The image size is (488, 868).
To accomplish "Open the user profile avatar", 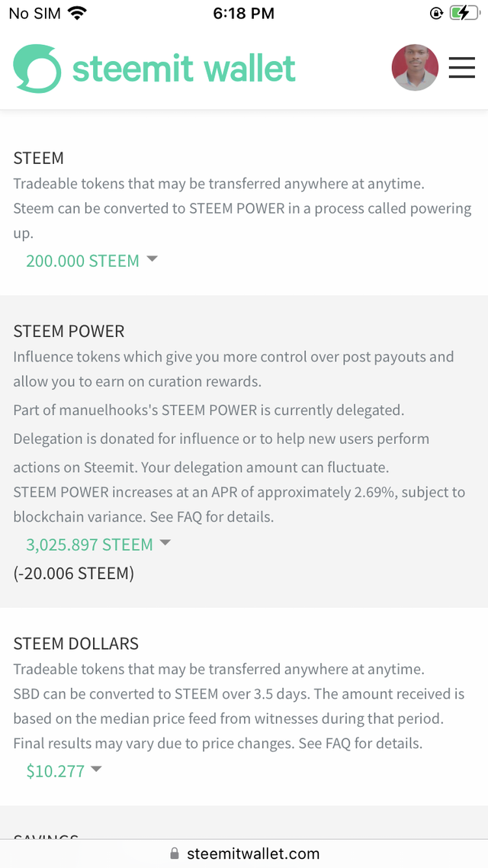I will (415, 68).
